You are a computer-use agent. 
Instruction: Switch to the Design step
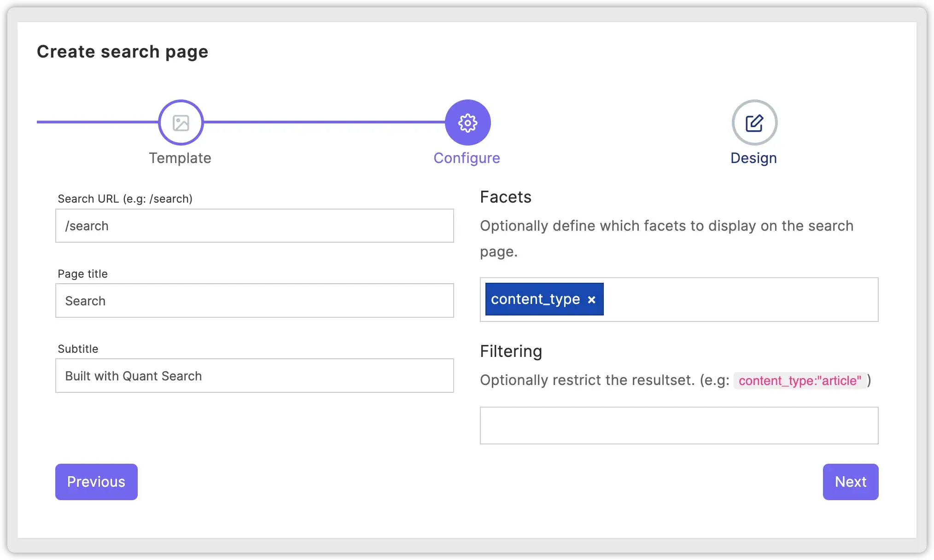(x=753, y=158)
